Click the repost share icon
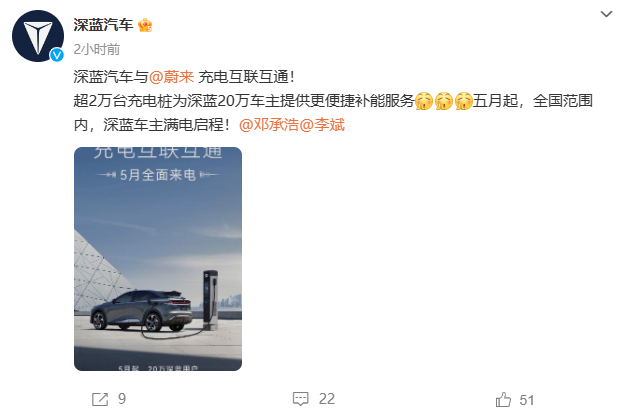 (100, 399)
